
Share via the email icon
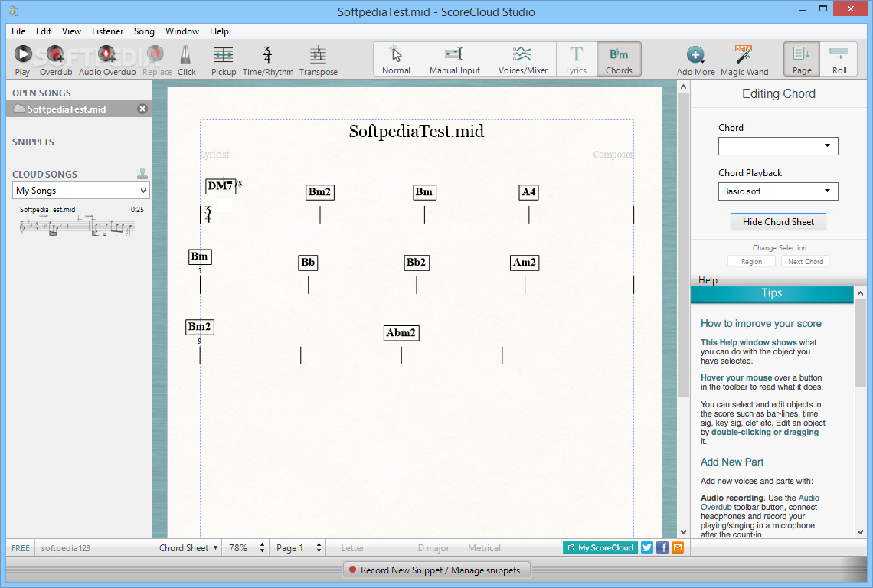coord(678,548)
